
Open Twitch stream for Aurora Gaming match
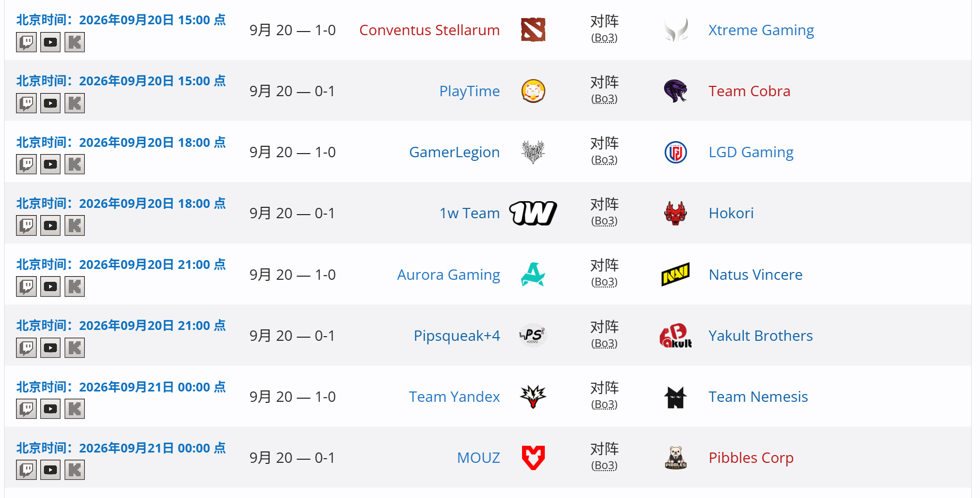pos(26,286)
